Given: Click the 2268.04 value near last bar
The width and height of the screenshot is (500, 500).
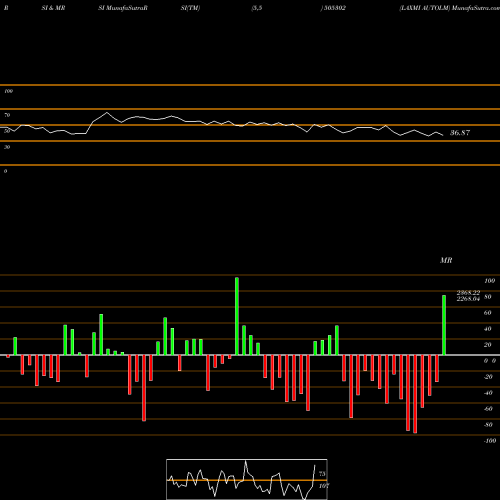Looking at the screenshot, I should [468, 299].
